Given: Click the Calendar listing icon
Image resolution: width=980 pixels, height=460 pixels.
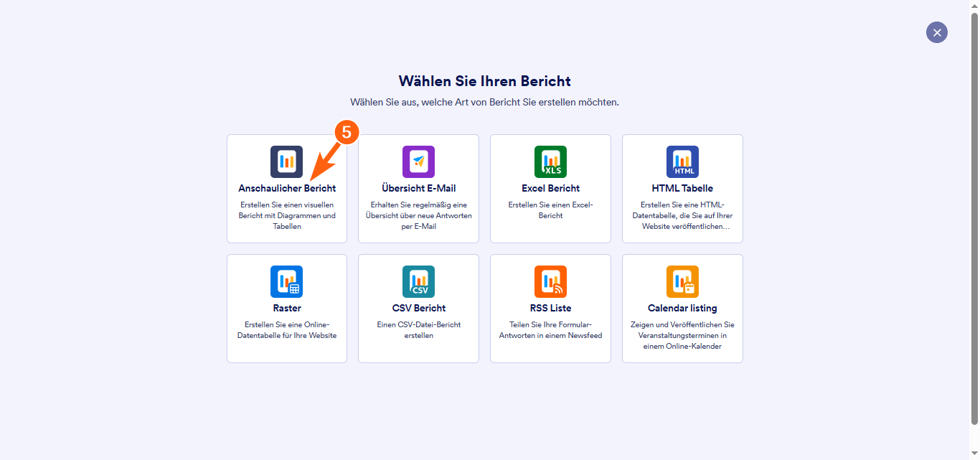Looking at the screenshot, I should pos(682,281).
